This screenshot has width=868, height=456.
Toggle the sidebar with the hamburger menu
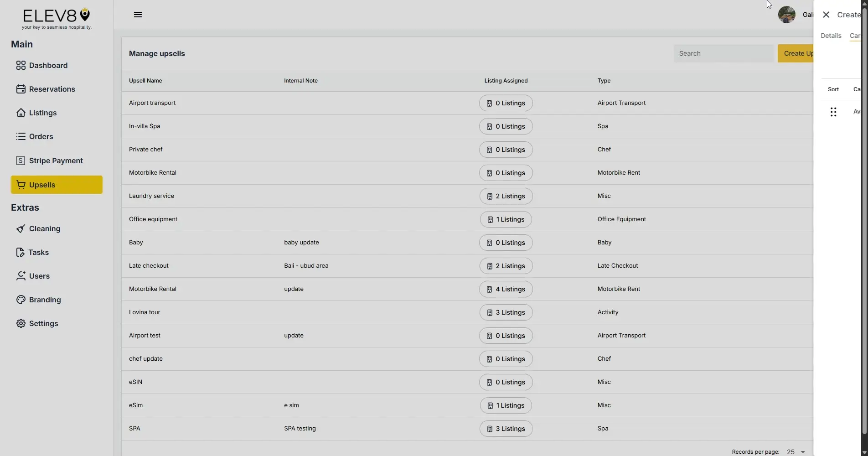tap(138, 14)
